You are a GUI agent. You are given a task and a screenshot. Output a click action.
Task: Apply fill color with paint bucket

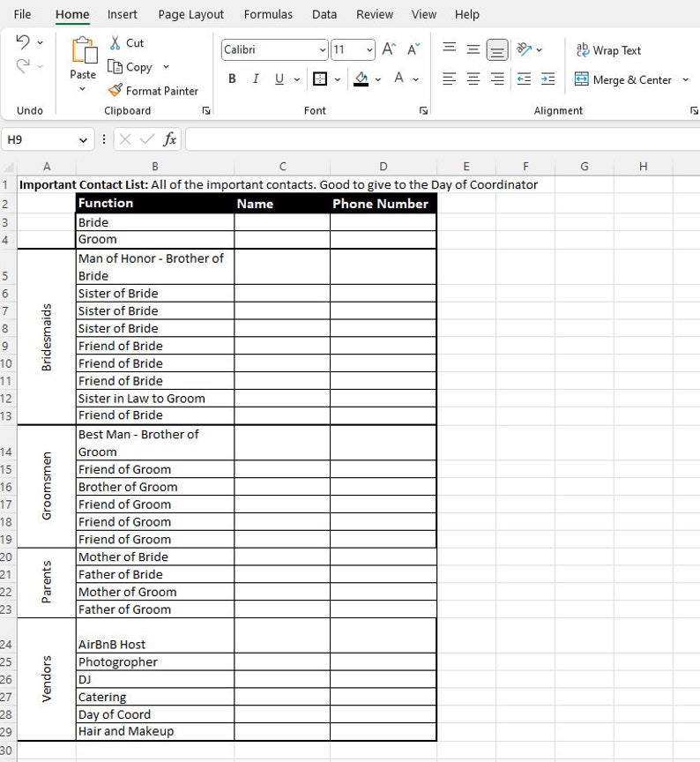[361, 78]
